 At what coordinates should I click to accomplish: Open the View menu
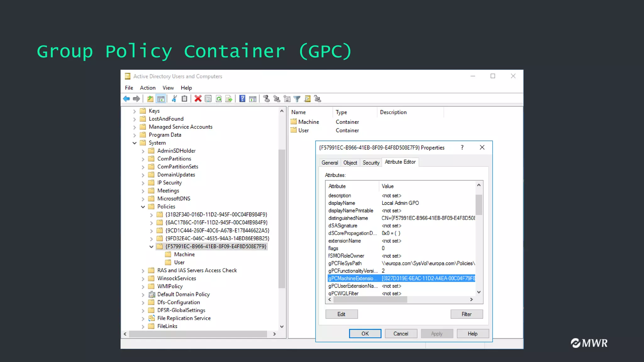tap(168, 88)
